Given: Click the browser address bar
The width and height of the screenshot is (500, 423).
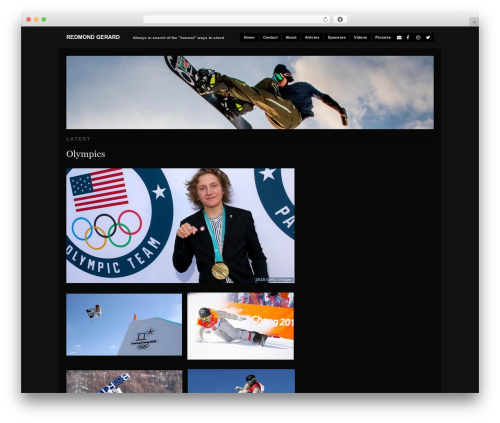Looking at the screenshot, I should tap(237, 20).
